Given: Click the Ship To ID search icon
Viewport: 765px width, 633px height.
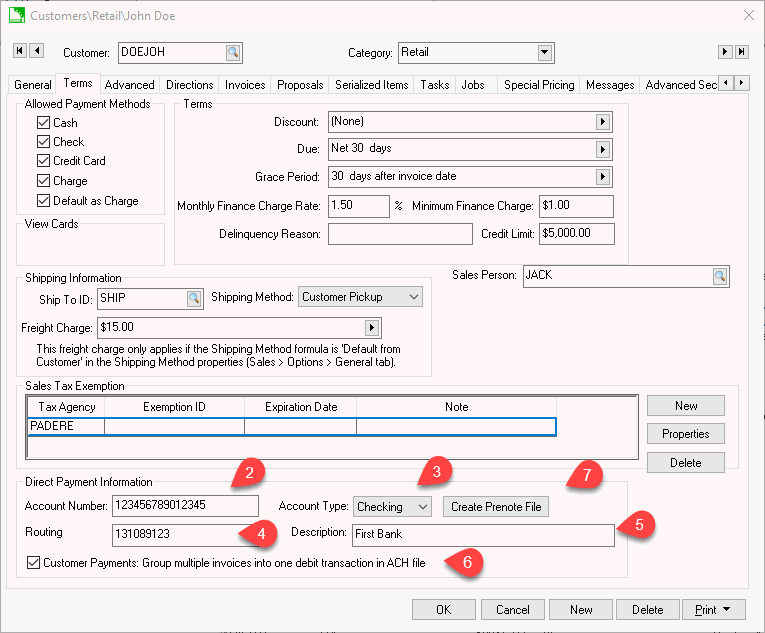Looking at the screenshot, I should pyautogui.click(x=193, y=298).
